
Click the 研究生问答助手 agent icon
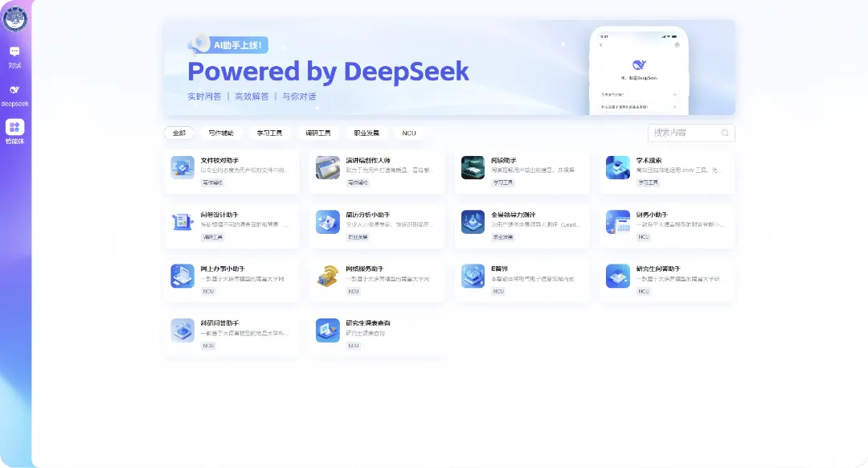pos(618,277)
